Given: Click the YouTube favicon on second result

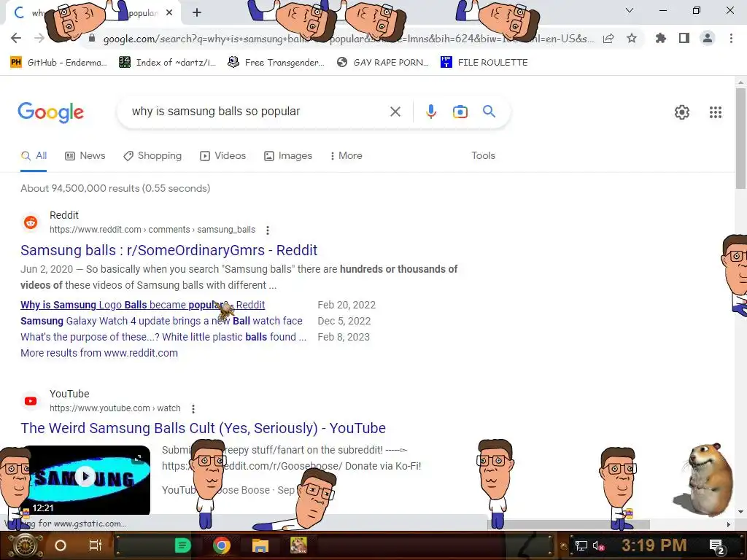Looking at the screenshot, I should pyautogui.click(x=31, y=401).
